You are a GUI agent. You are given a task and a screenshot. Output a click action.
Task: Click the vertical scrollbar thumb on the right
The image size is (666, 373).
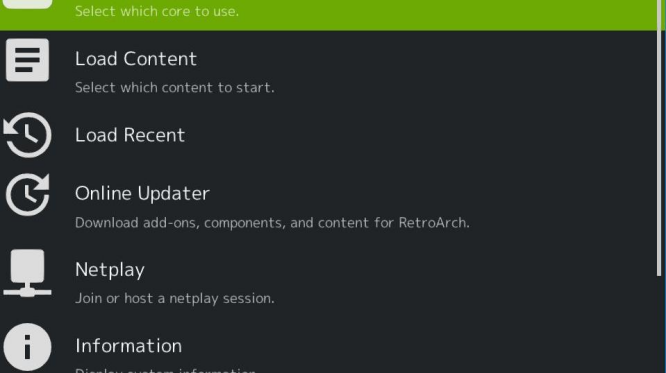[x=659, y=138]
